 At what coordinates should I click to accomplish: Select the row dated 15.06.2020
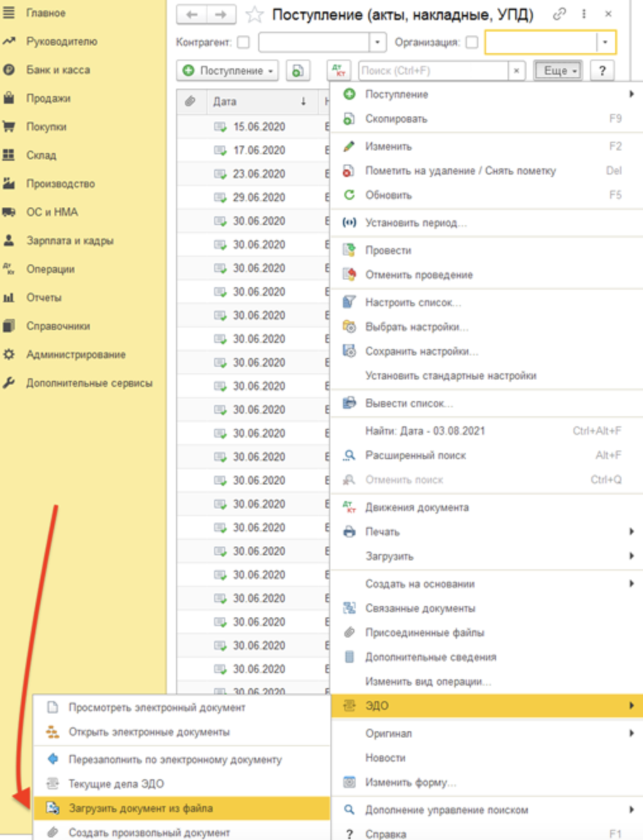pyautogui.click(x=253, y=127)
